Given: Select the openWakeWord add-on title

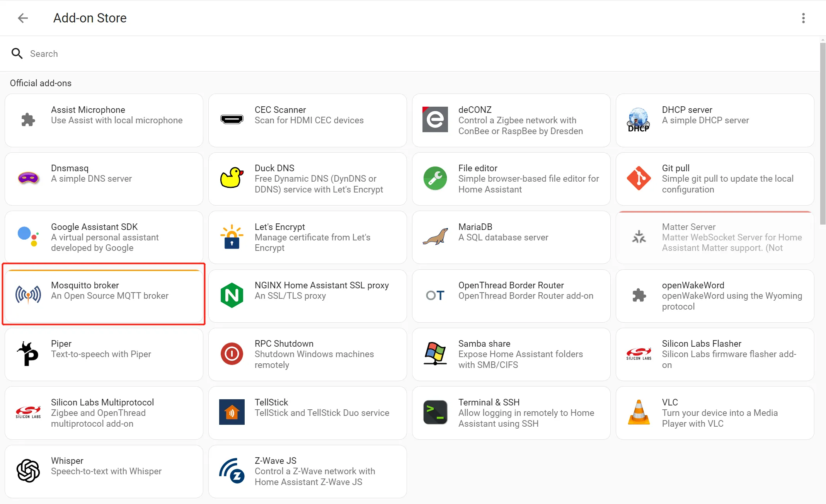Looking at the screenshot, I should click(x=693, y=285).
